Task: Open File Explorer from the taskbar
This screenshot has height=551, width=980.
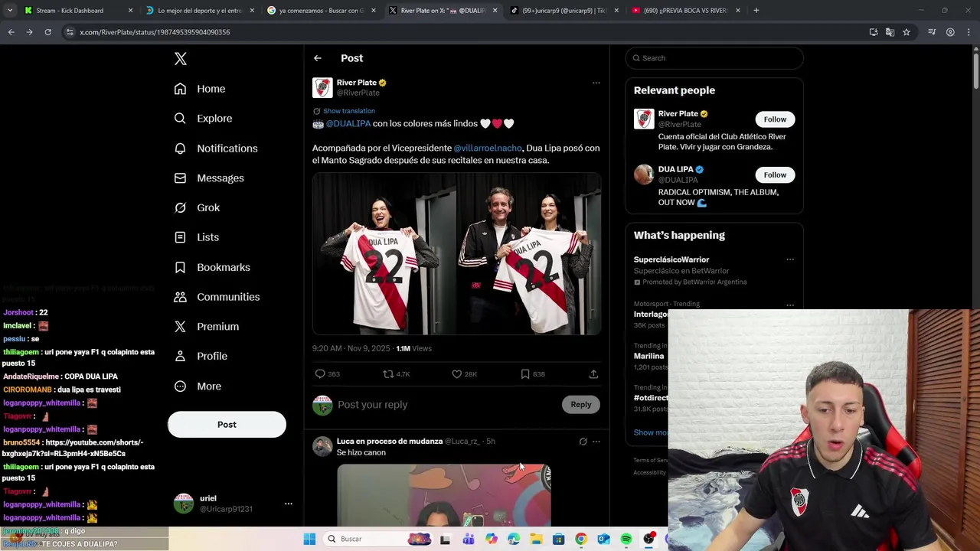Action: point(537,540)
